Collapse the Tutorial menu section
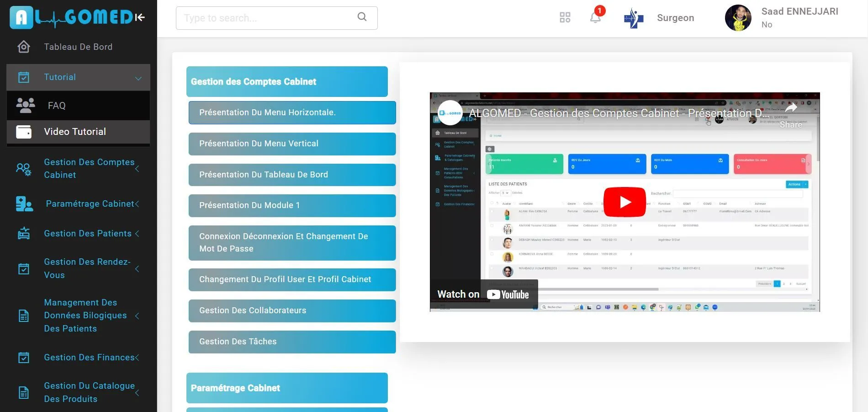This screenshot has width=868, height=412. click(x=138, y=78)
